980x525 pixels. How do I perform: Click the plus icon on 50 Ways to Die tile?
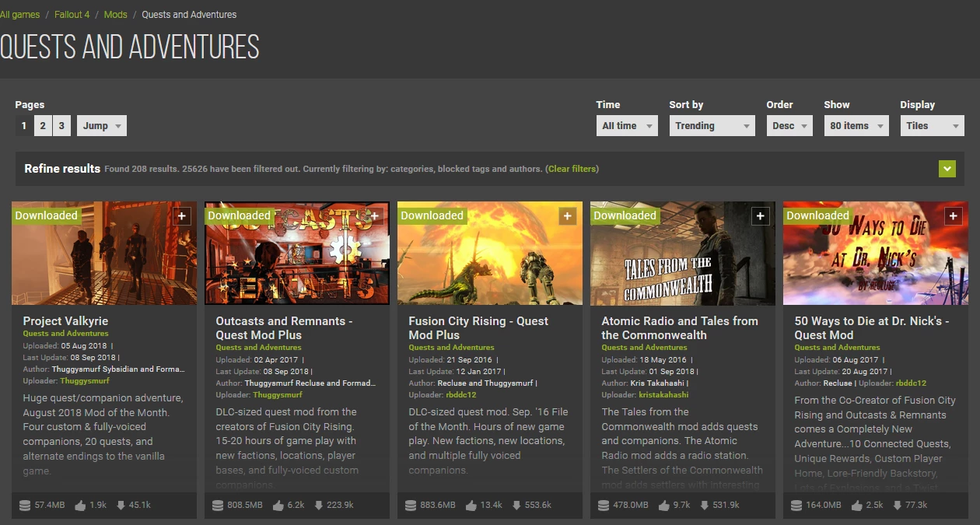pos(954,216)
